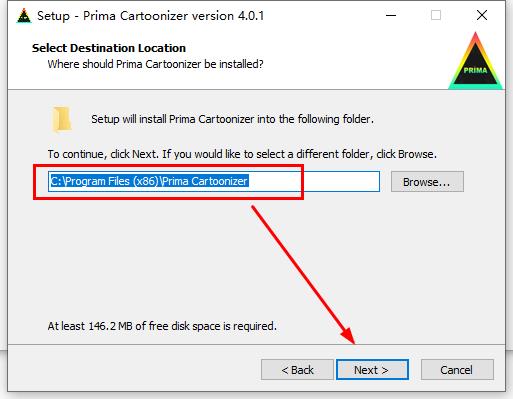Click the 'Setup will install Prima Cartoonizer' message
The height and width of the screenshot is (399, 513).
pos(232,119)
